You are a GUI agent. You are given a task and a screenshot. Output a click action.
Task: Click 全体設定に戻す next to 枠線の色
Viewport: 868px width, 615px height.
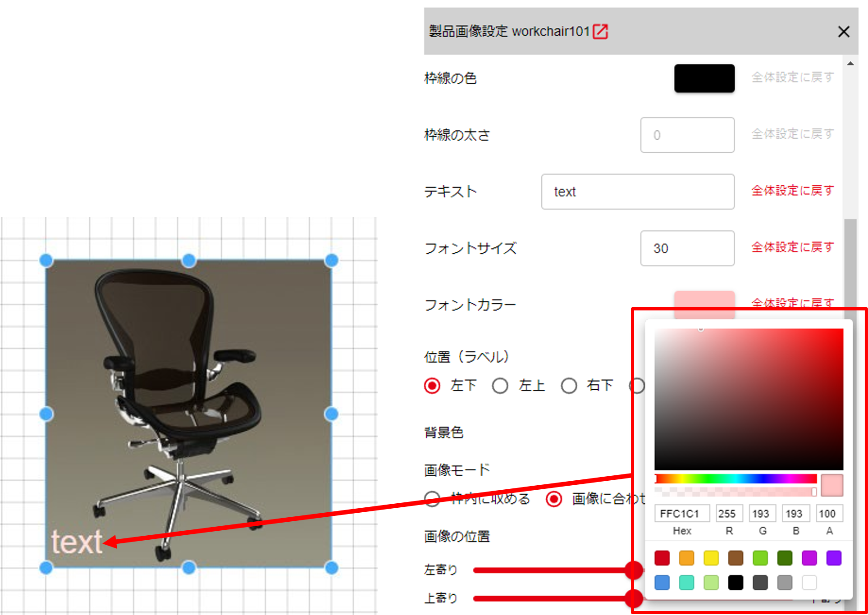tap(793, 77)
